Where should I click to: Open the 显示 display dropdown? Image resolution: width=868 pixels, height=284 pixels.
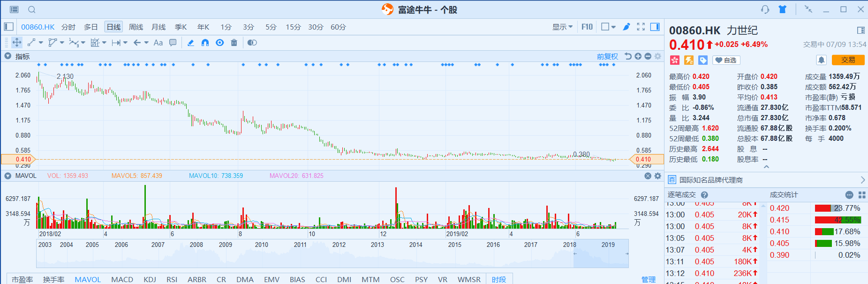[x=562, y=27]
